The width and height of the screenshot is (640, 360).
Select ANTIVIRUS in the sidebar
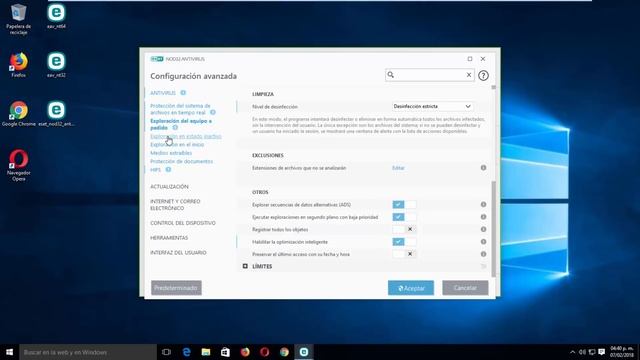pyautogui.click(x=163, y=93)
